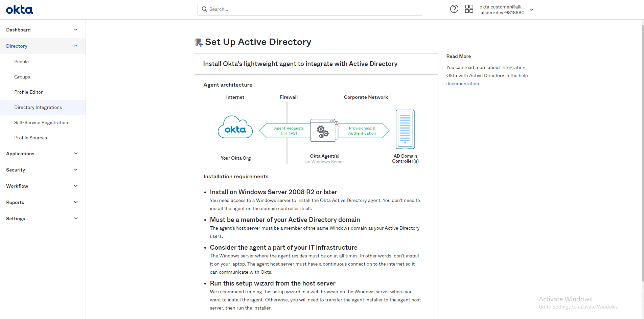Screen dimensions: 644x319
Task: Click 'Install on Windows Server 2008 R2 or later'
Action: 274,192
